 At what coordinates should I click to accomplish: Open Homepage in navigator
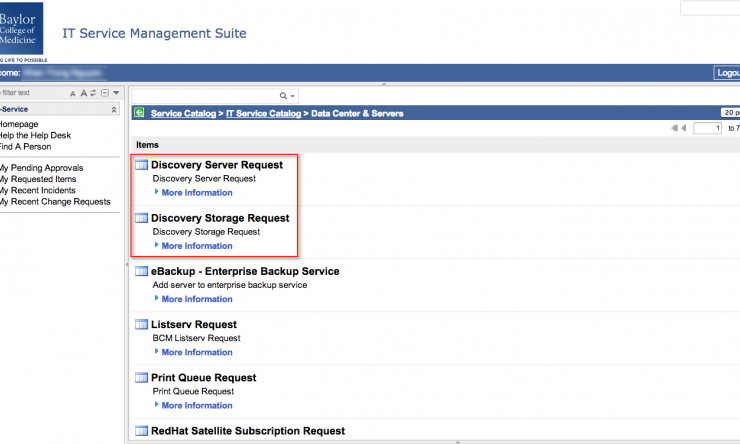(19, 124)
